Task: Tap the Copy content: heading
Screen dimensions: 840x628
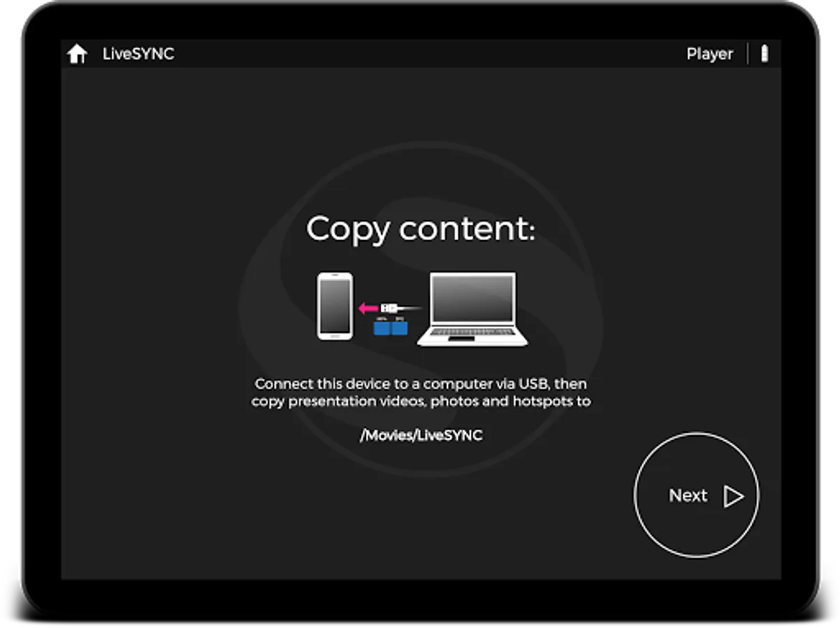Action: pos(420,229)
